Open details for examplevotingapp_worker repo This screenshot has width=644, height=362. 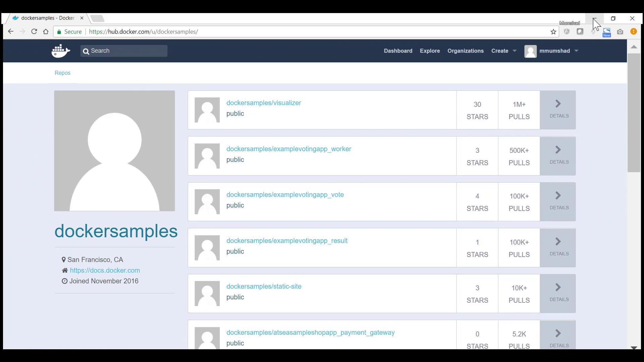click(558, 156)
